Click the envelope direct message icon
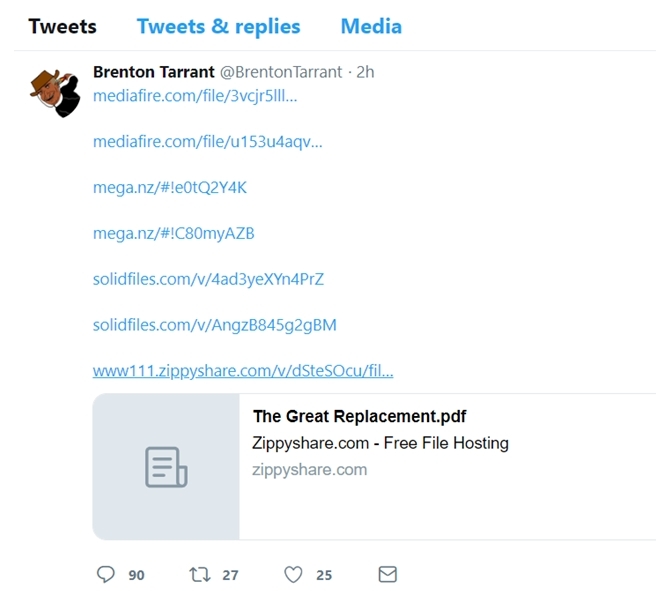 387,574
